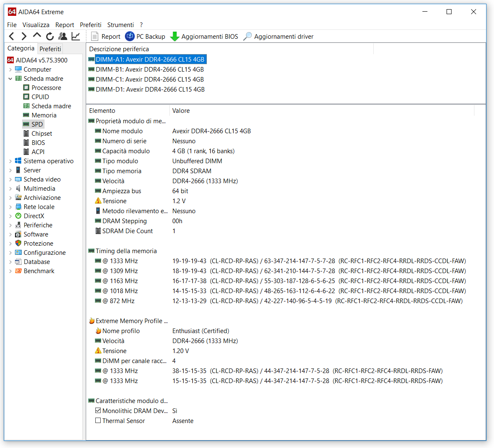Expand the Scheda video node

coord(10,179)
